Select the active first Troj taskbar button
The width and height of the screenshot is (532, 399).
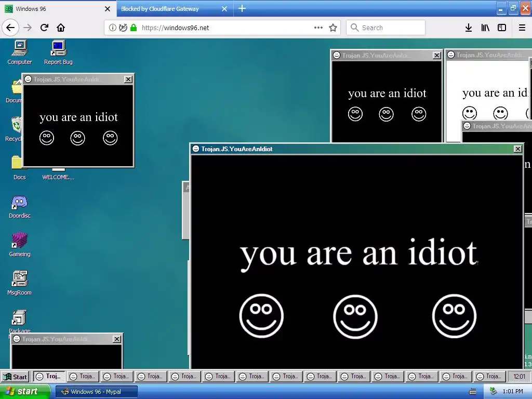(x=49, y=376)
